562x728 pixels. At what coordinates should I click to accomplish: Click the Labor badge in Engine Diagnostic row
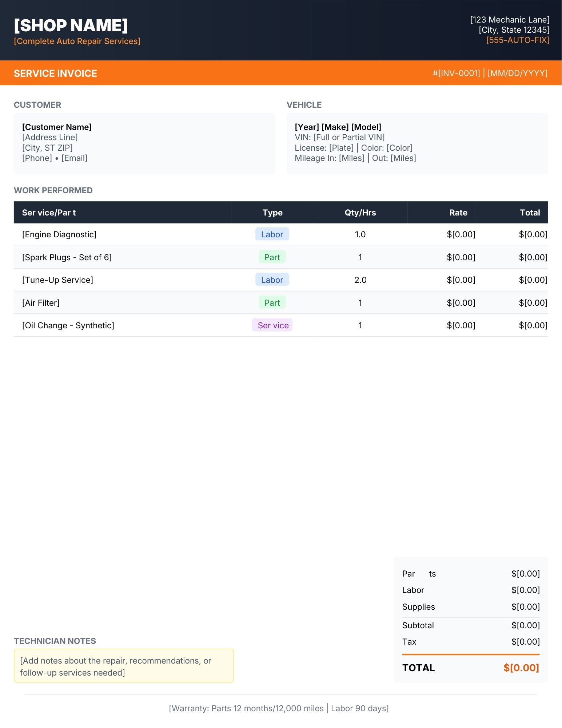(x=272, y=234)
